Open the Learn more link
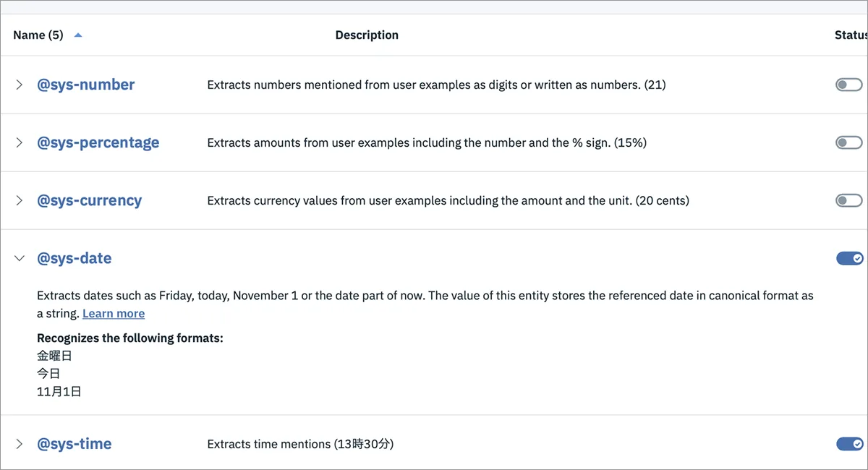Screen dimensions: 868x470 pyautogui.click(x=114, y=313)
